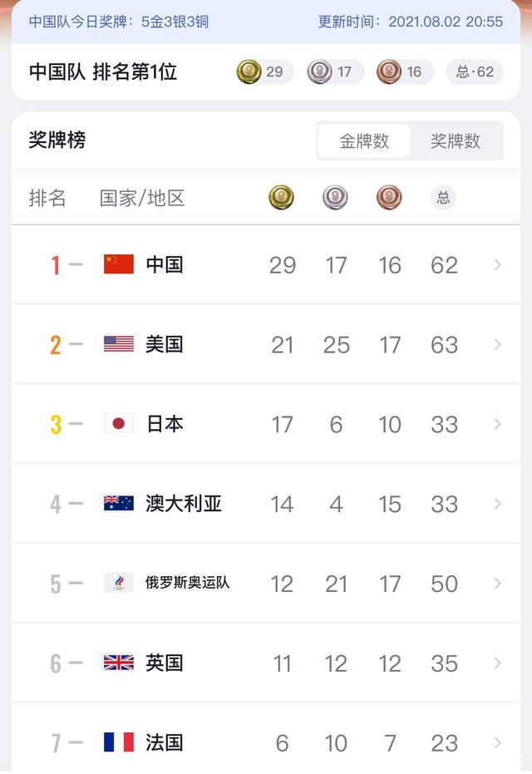Select the 金牌数 tab
This screenshot has width=532, height=774.
(364, 141)
